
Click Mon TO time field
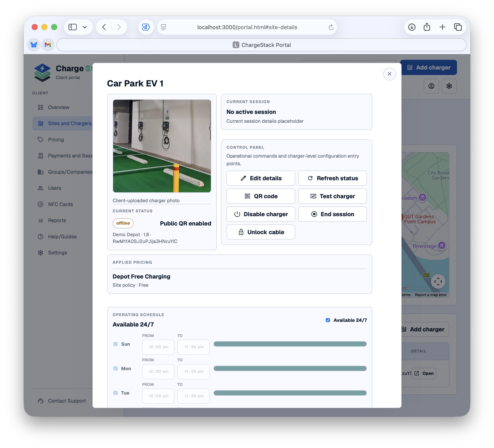193,371
